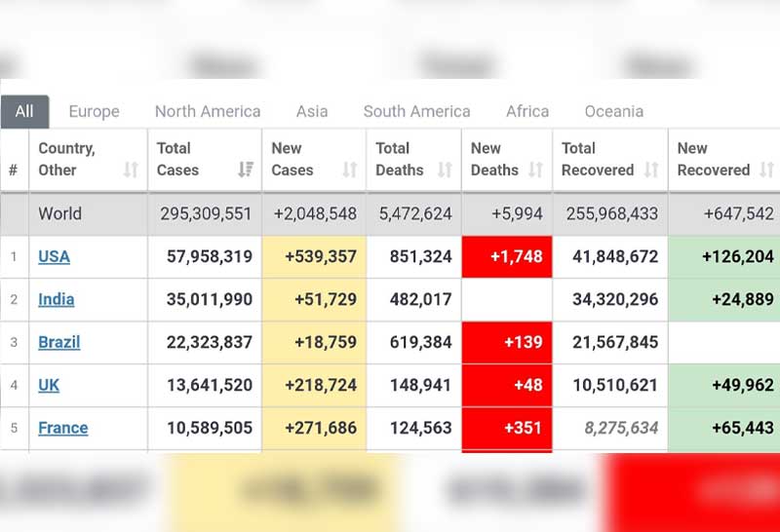Open the India country link
Screen dimensions: 780x532
pyautogui.click(x=56, y=299)
